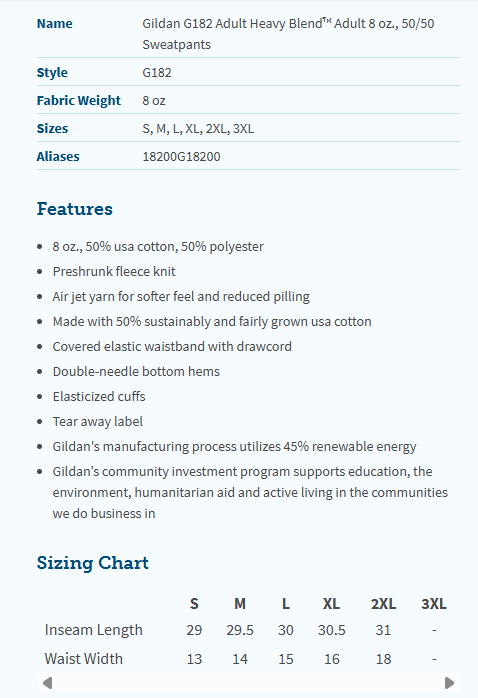Click the Preshrunk fleece knit feature line
This screenshot has height=698, width=478.
pos(114,272)
